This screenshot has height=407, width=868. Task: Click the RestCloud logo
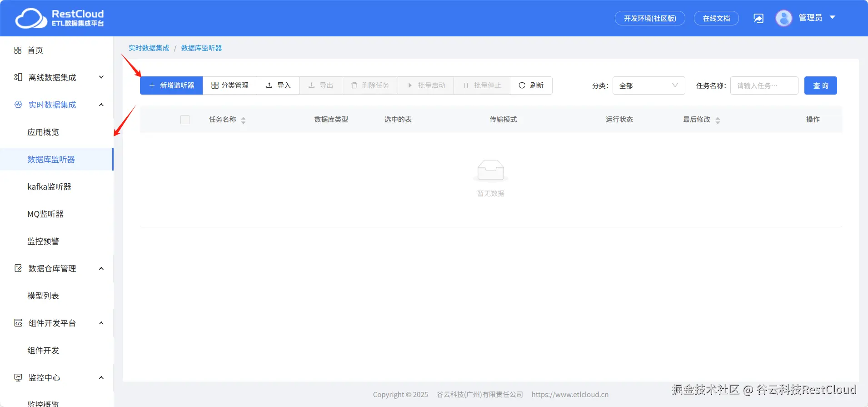click(x=60, y=18)
